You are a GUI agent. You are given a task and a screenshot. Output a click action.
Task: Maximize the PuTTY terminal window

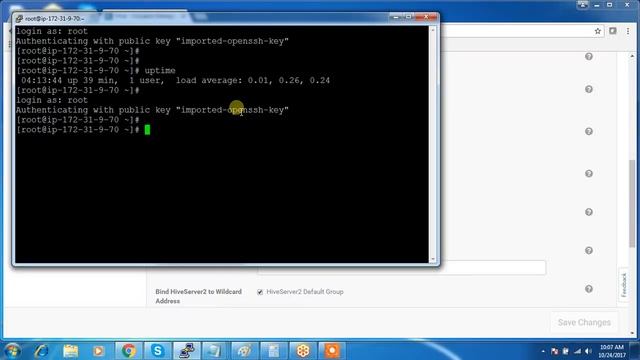(409, 17)
